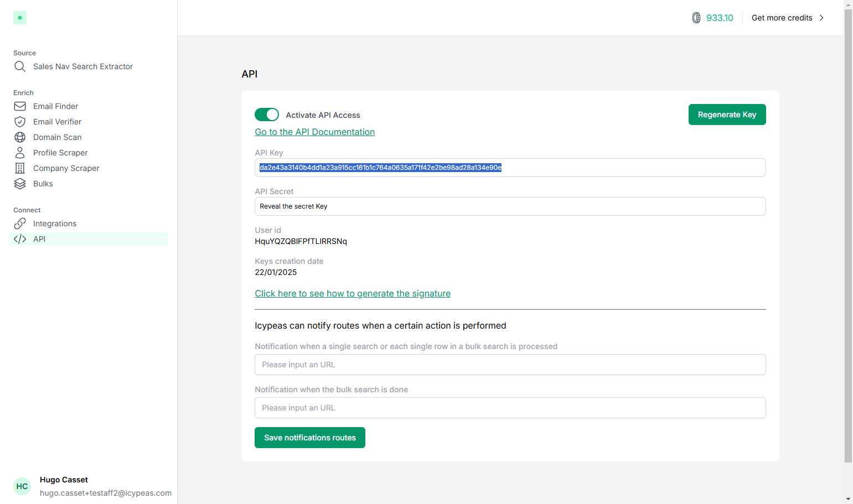Click the User id value HquYQZQBIFPfTLIRRSNq
The width and height of the screenshot is (853, 504).
click(301, 241)
